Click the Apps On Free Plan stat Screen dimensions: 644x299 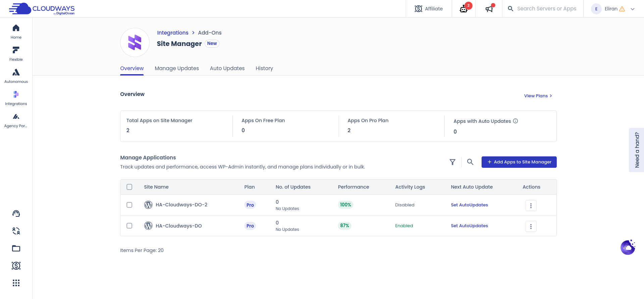pyautogui.click(x=263, y=126)
